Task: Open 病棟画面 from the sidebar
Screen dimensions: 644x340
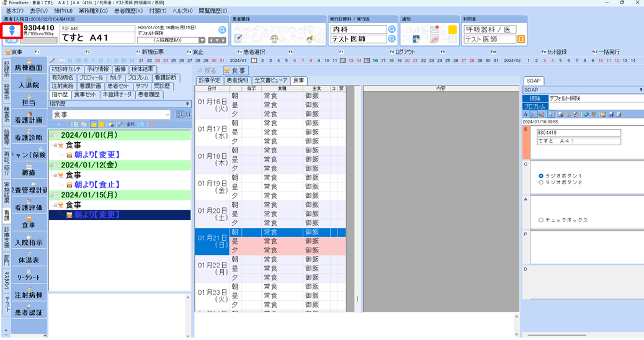Action: (x=29, y=66)
